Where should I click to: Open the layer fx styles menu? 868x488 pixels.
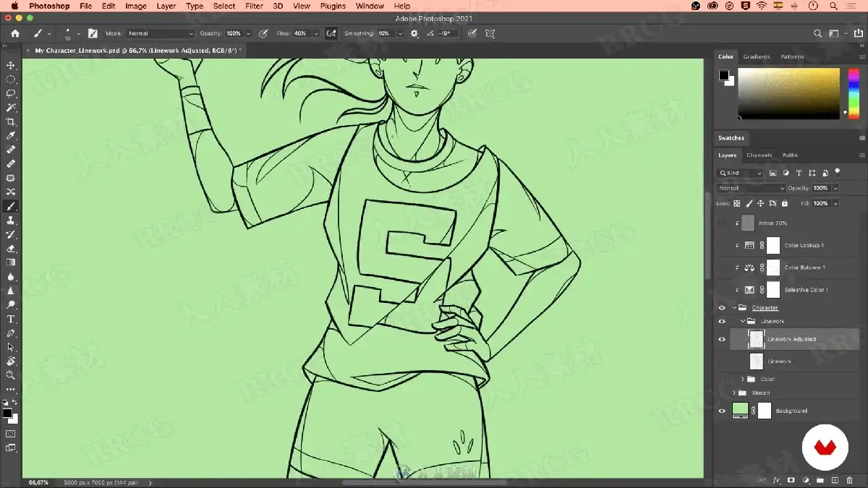coord(777,480)
